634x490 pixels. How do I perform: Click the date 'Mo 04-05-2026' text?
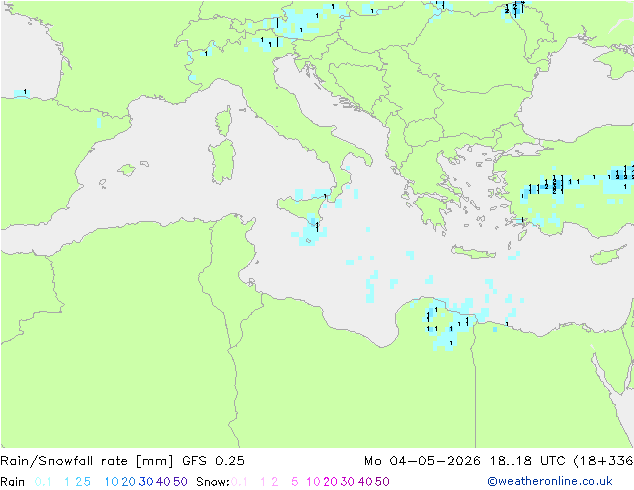(423, 461)
